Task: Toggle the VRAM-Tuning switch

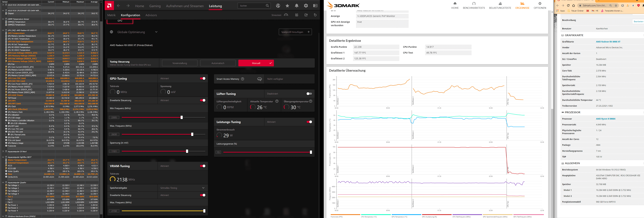Action: tap(203, 166)
